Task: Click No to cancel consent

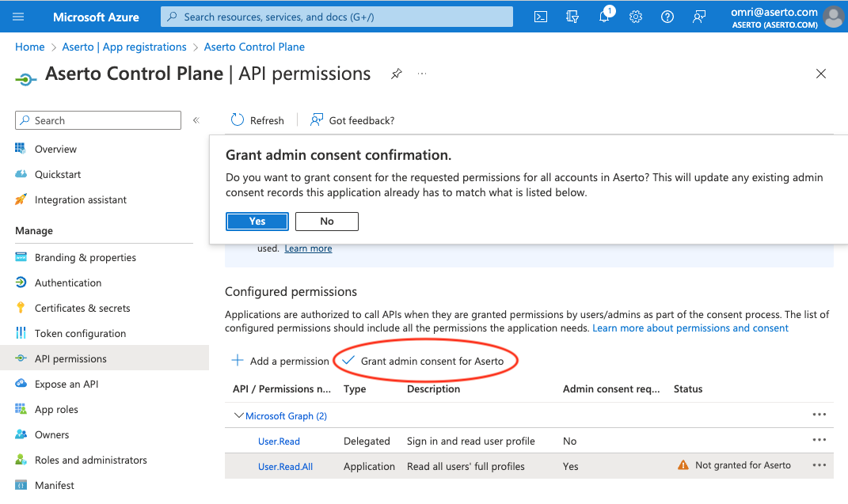Action: point(327,222)
